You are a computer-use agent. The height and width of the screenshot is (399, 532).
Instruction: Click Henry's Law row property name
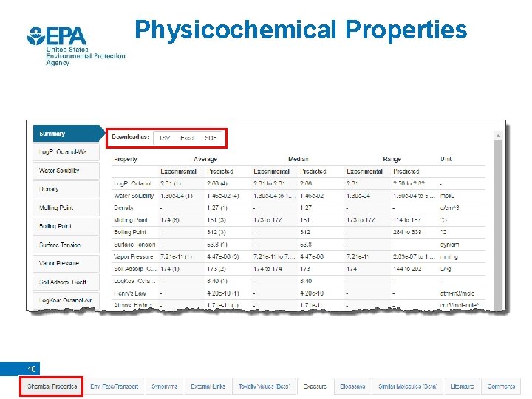130,293
